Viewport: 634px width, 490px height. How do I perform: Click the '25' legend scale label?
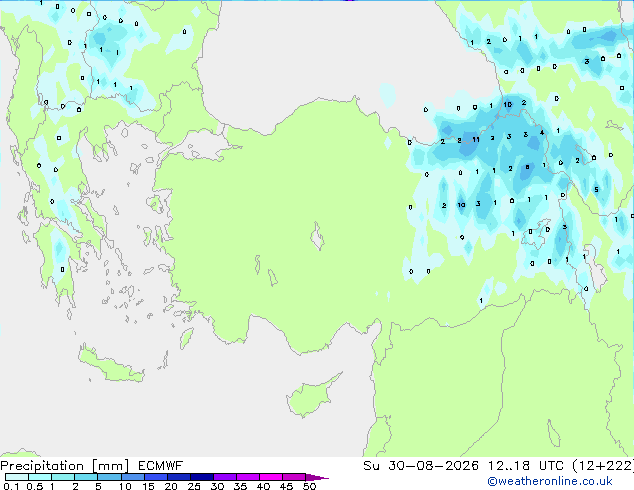pos(194,486)
